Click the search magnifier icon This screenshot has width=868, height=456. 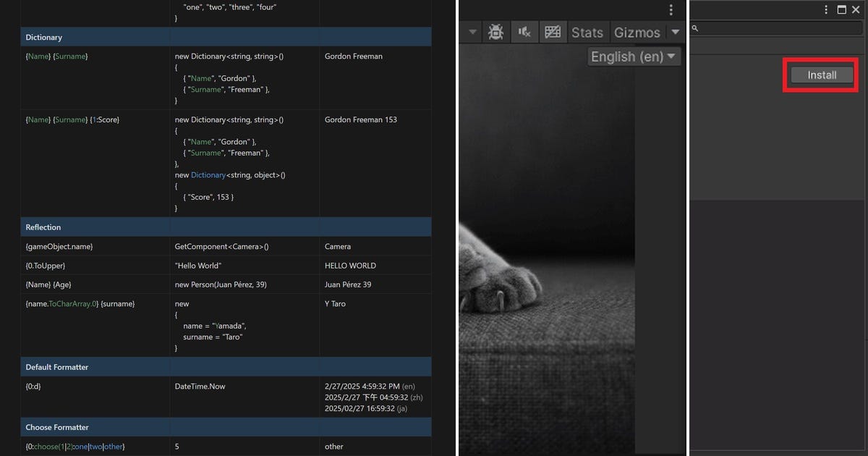(694, 28)
